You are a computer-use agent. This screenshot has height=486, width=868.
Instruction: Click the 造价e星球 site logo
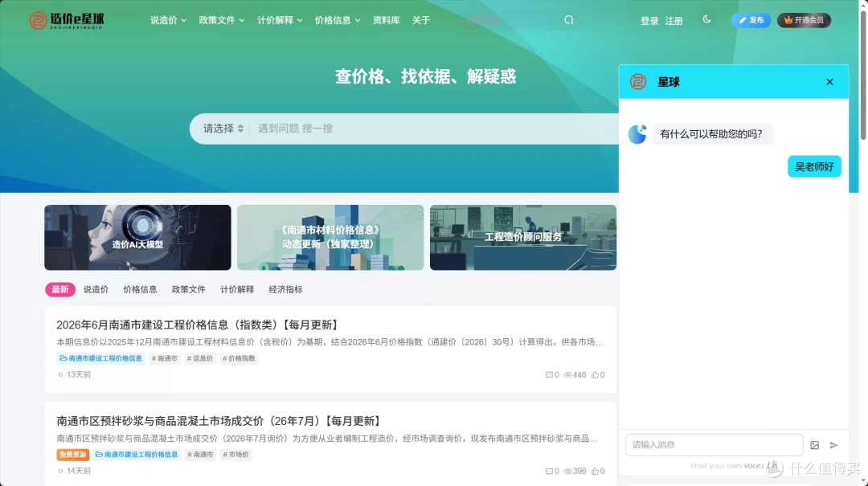point(67,20)
